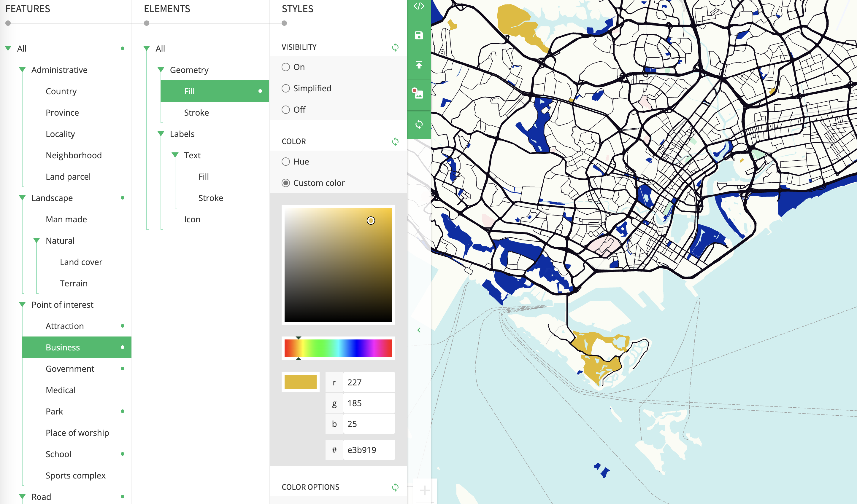Click the rainbow hue slider bar
Viewport: 857px width, 504px height.
(338, 348)
